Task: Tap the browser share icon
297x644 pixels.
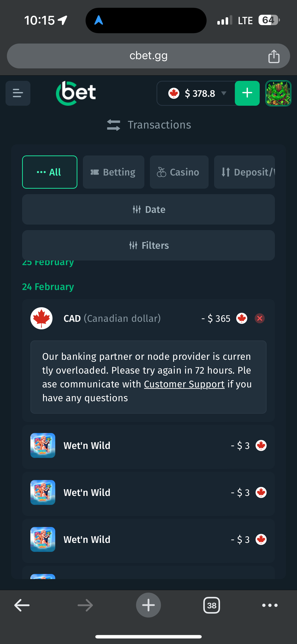Action: (274, 56)
